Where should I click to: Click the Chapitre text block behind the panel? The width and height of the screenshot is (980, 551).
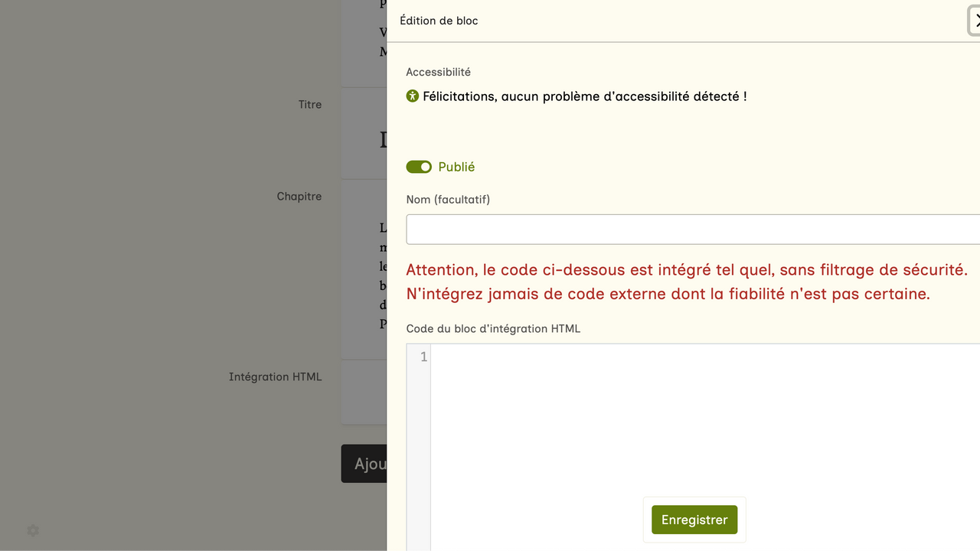364,275
